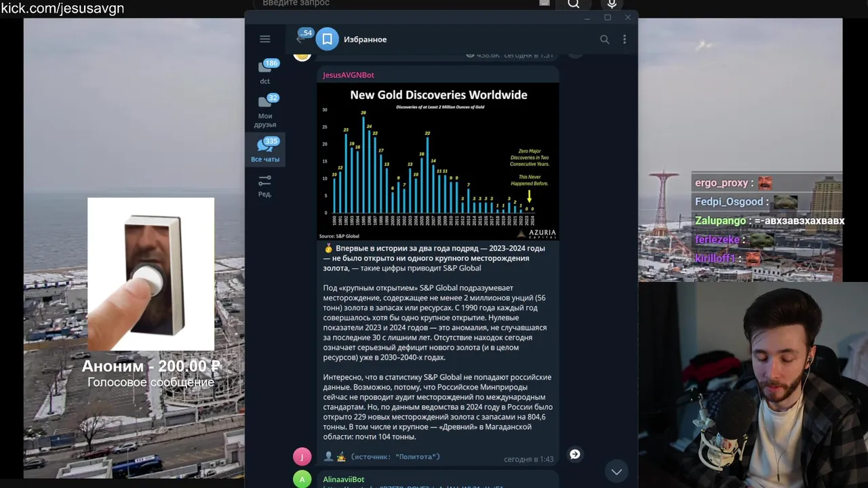The width and height of the screenshot is (868, 488).
Task: Click the donation alert button-press image
Action: pyautogui.click(x=151, y=274)
